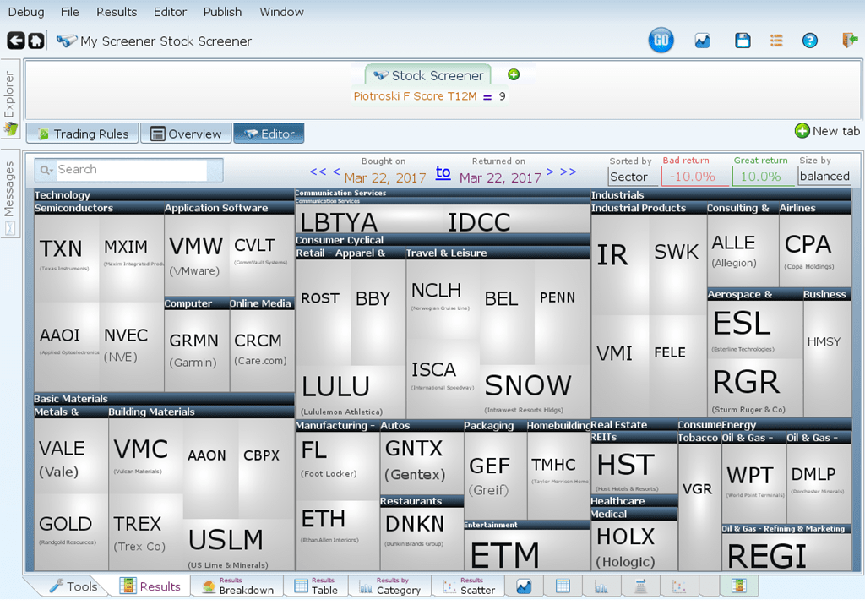
Task: Open the Results menu
Action: click(117, 12)
